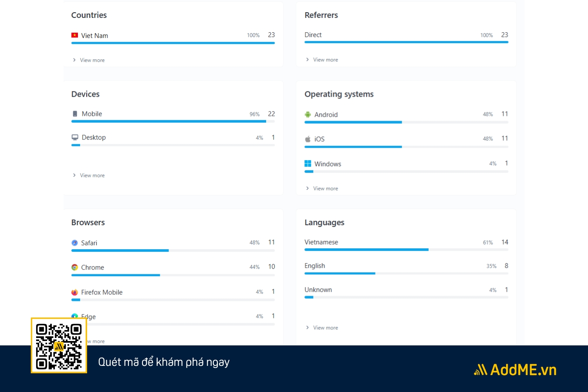
Task: Select the Desktop device label
Action: 94,137
